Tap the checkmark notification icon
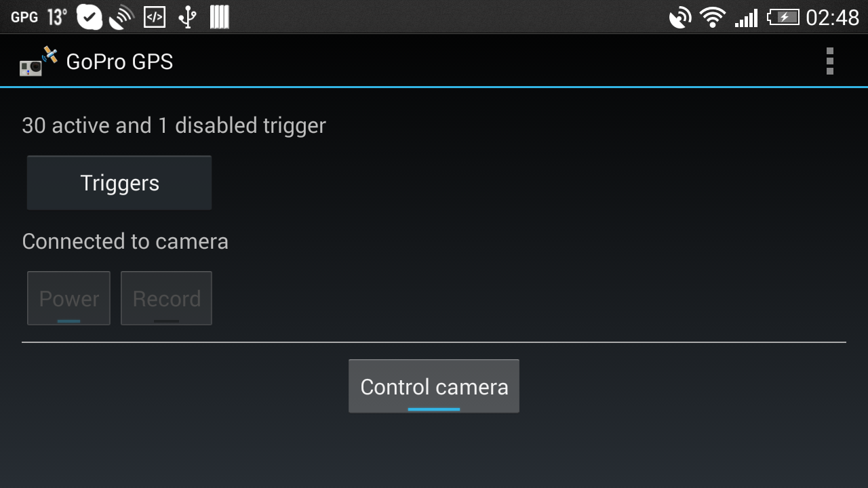This screenshot has width=868, height=488. pos(89,17)
